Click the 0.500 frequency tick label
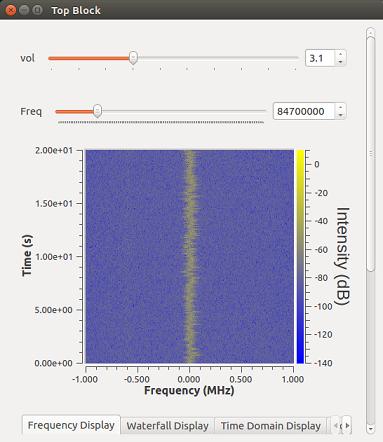Image resolution: width=383 pixels, height=442 pixels. tap(241, 379)
